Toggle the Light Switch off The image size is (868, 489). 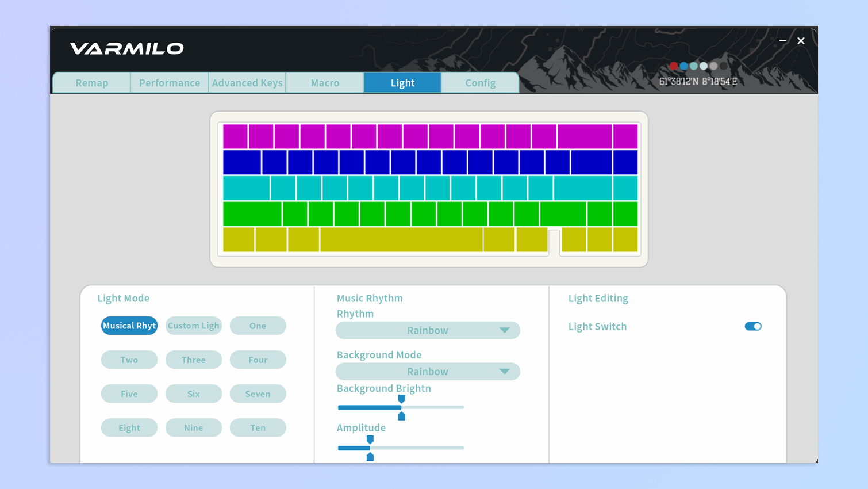tap(753, 326)
